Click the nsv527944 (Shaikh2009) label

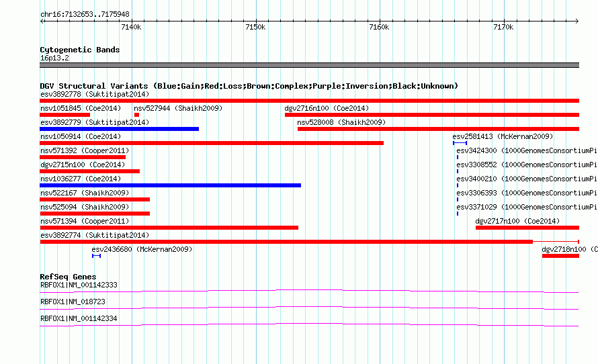tap(178, 108)
